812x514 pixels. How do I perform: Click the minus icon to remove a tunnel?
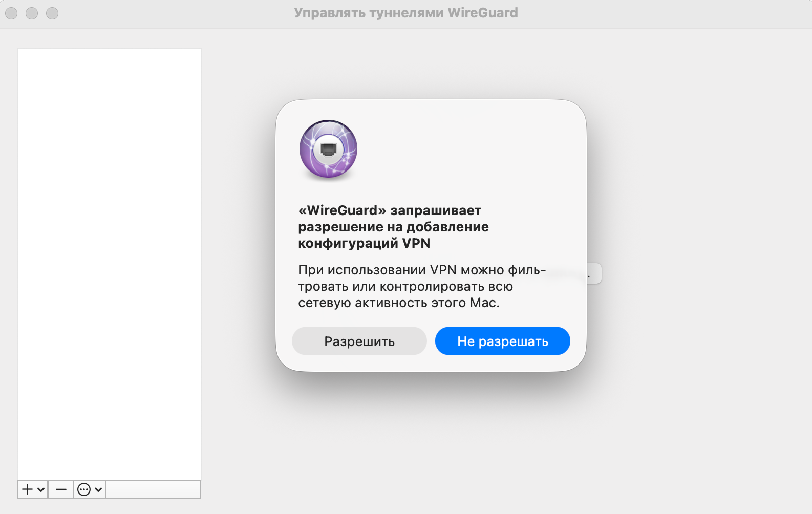(61, 489)
